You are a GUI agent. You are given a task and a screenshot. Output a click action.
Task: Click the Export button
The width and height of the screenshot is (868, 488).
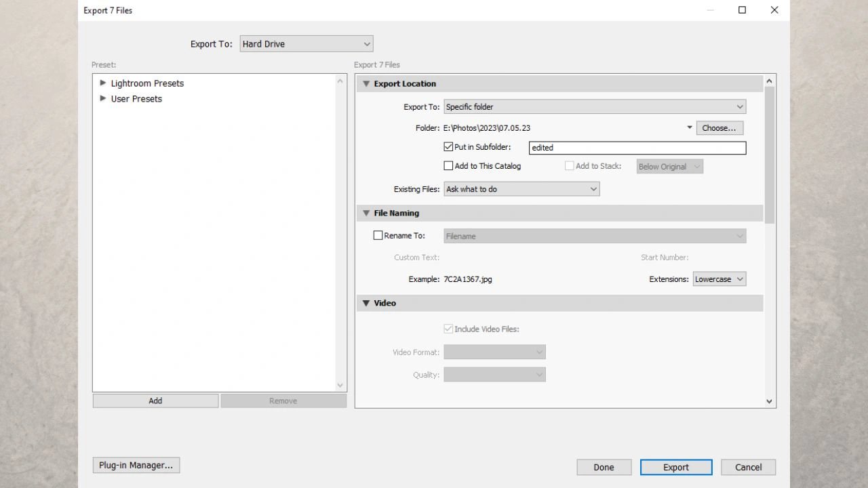pos(676,467)
